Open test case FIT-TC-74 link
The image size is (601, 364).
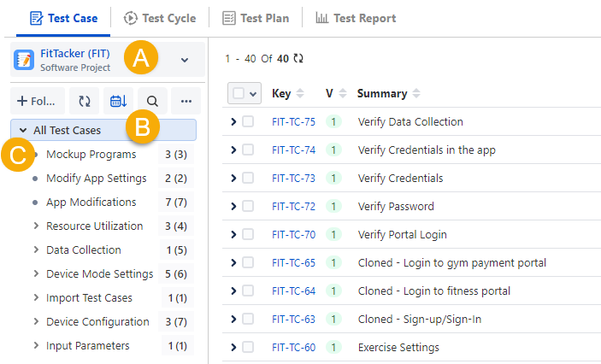click(x=293, y=150)
